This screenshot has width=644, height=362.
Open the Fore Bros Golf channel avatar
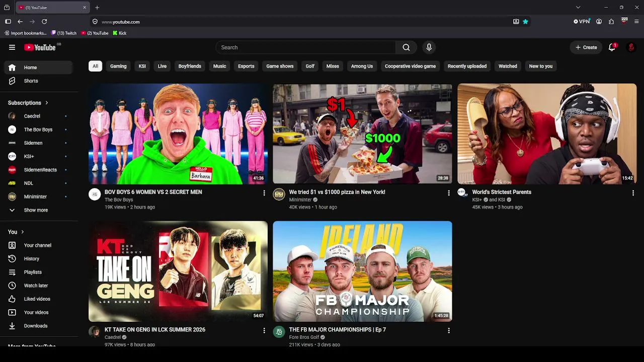pyautogui.click(x=279, y=332)
